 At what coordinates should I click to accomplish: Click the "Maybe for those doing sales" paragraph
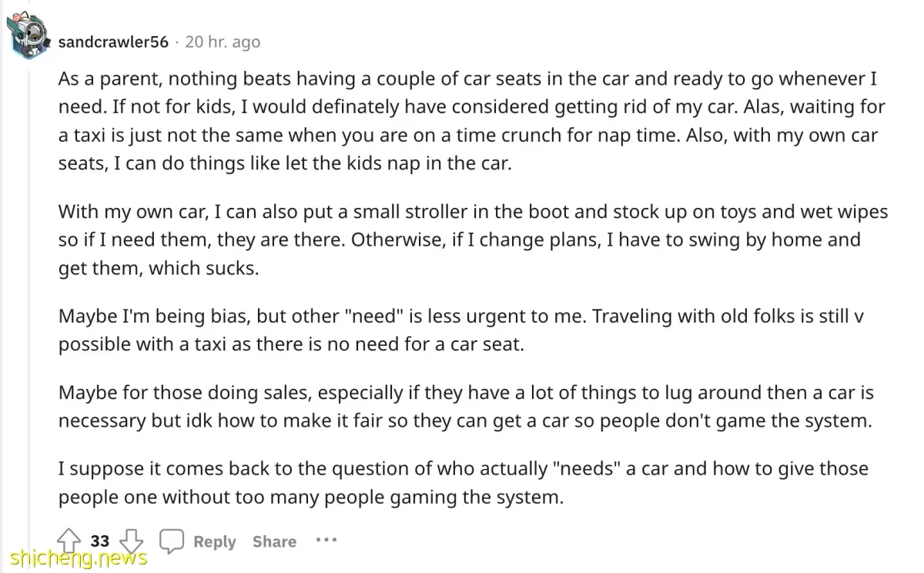pyautogui.click(x=466, y=407)
